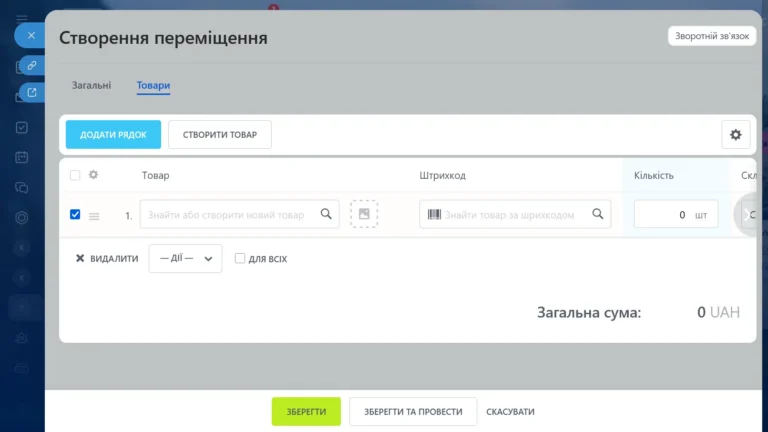Click Видалити to delete selected rows
The width and height of the screenshot is (768, 432).
[x=107, y=259]
